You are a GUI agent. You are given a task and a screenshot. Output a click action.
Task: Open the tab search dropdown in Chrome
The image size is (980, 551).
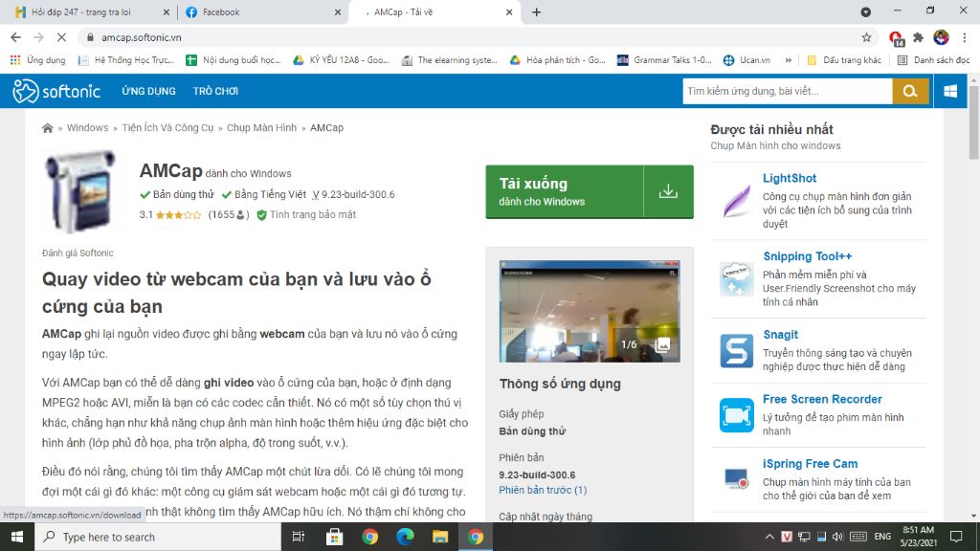(865, 11)
